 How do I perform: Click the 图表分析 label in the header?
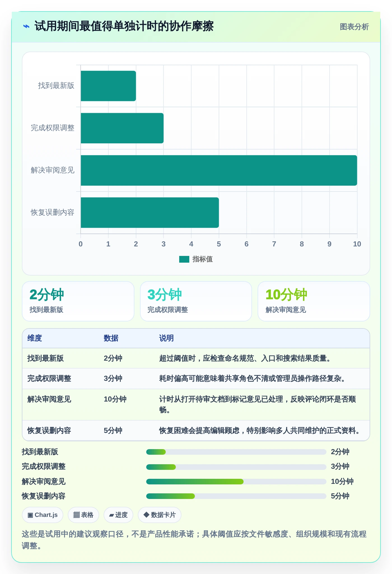354,27
